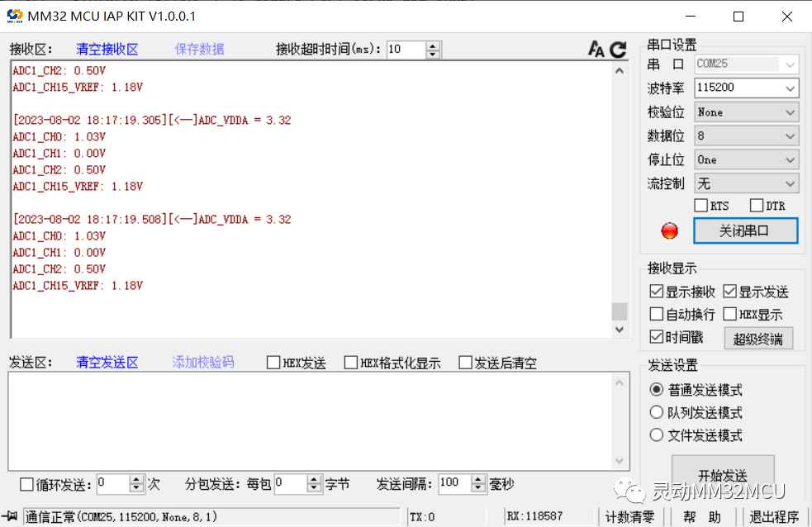The image size is (812, 527).
Task: Enable HEX格式化显示 checkbox
Action: 350,363
